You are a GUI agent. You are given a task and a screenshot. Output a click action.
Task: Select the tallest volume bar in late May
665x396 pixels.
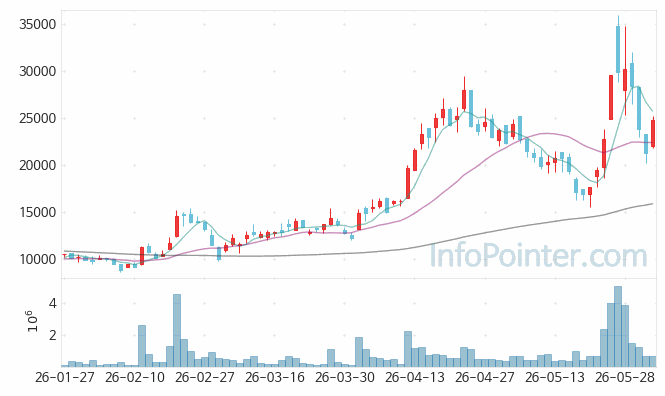point(618,326)
